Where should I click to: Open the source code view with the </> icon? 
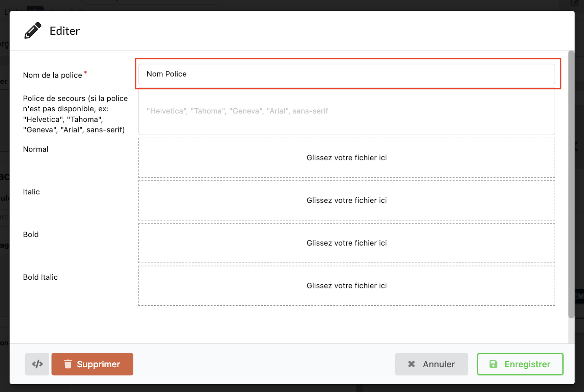[37, 364]
